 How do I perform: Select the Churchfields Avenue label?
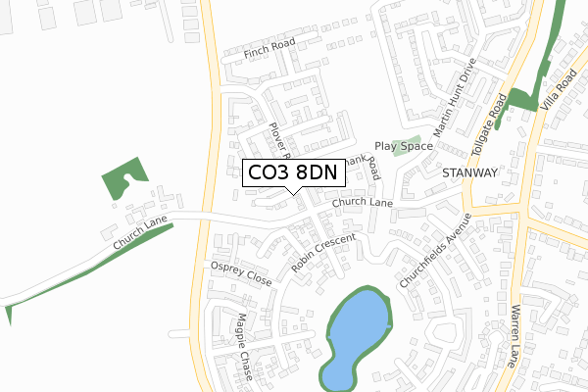point(435,251)
